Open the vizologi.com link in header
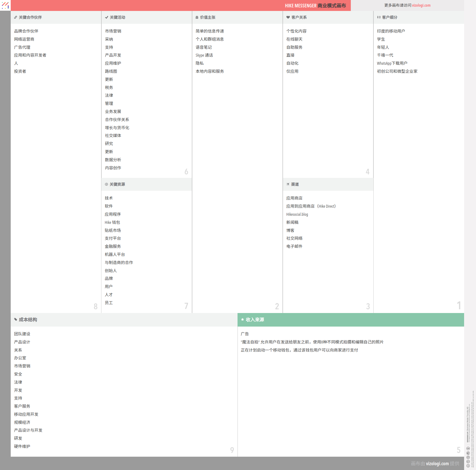This screenshot has height=470, width=476. coord(421,5)
